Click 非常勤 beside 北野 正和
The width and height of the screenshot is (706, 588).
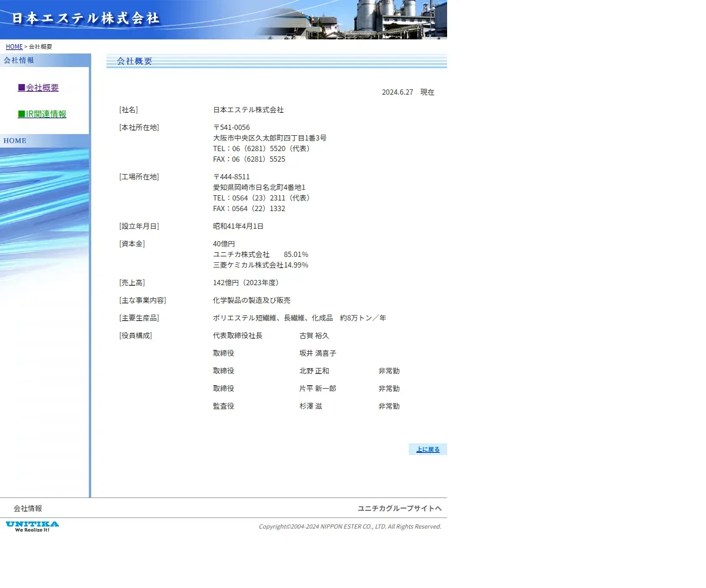click(x=389, y=371)
